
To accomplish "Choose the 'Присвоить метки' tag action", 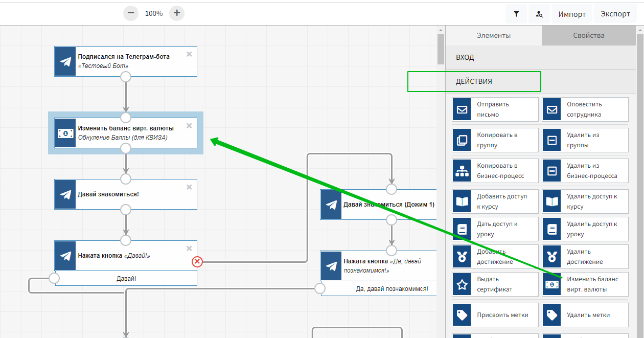I will tap(495, 315).
